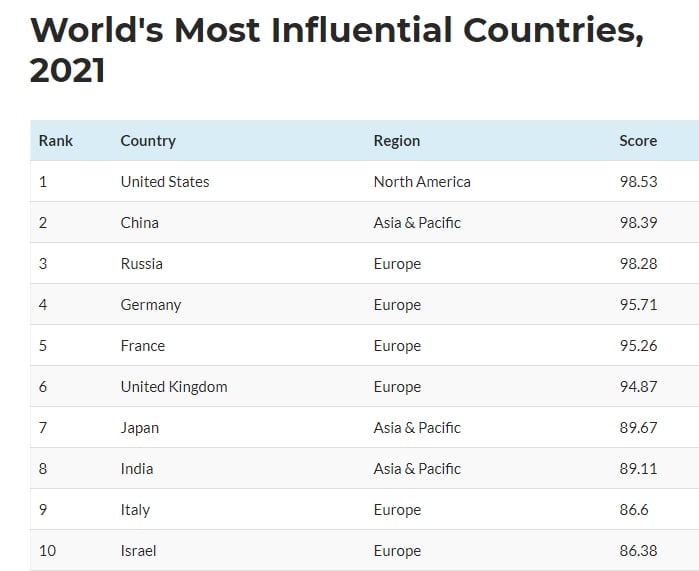This screenshot has height=571, width=699.
Task: Select the Germany country cell
Action: pos(151,305)
